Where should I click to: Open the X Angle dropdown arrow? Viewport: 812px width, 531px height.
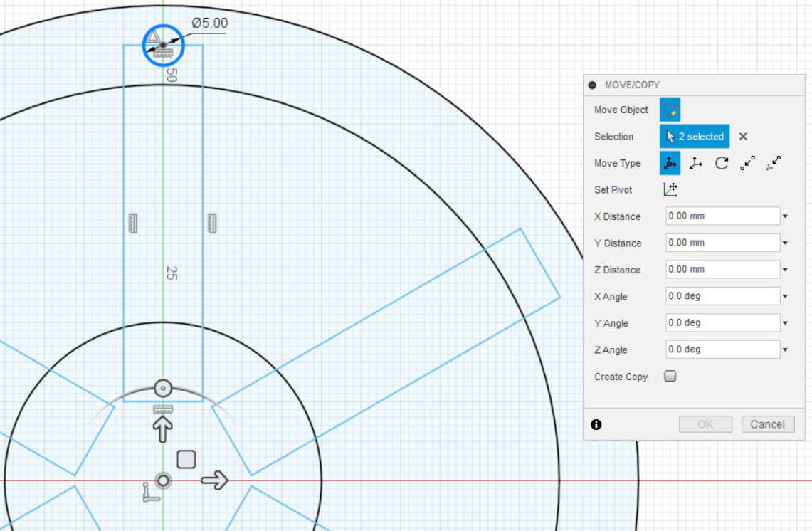pyautogui.click(x=785, y=296)
